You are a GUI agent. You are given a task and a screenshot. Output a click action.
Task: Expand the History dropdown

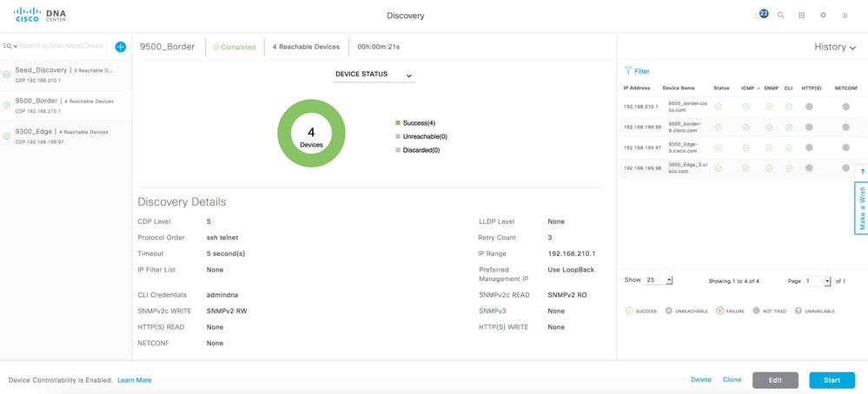pos(835,47)
